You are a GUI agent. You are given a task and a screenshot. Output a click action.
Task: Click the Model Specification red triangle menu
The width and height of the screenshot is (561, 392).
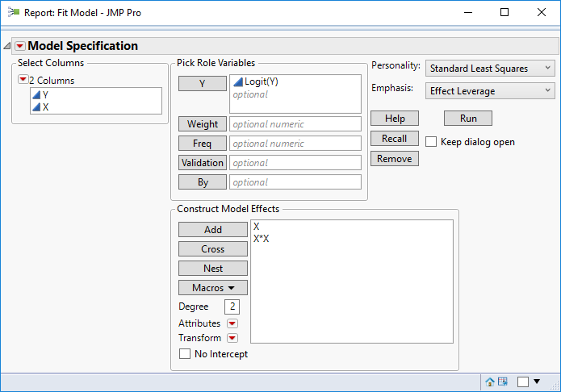pos(20,46)
